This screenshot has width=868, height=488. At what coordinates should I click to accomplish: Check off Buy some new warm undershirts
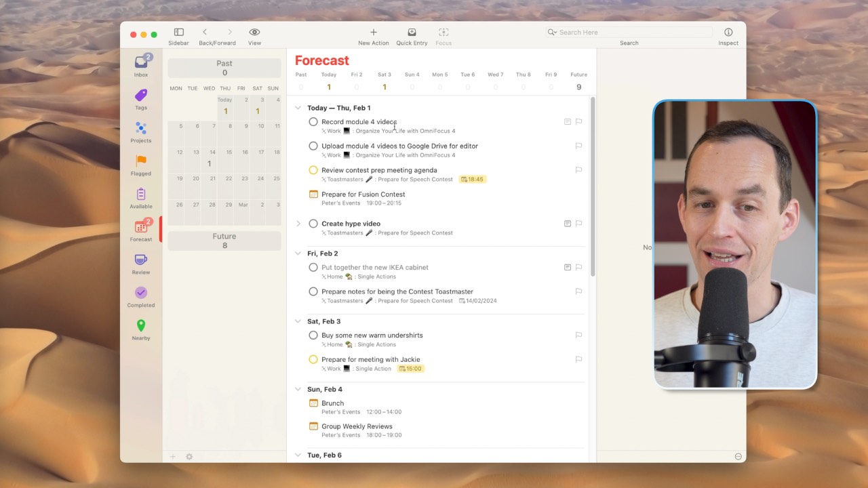313,335
